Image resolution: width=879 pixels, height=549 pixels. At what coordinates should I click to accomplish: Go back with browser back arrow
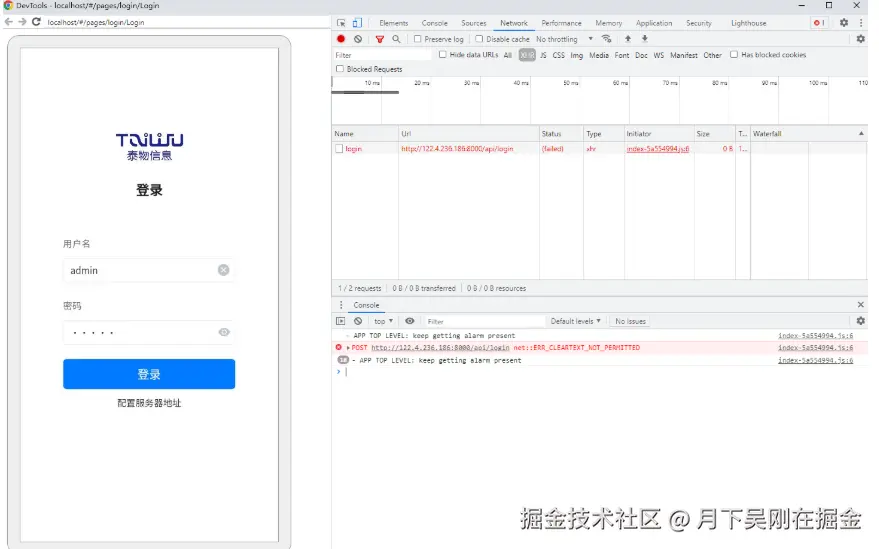[9, 22]
